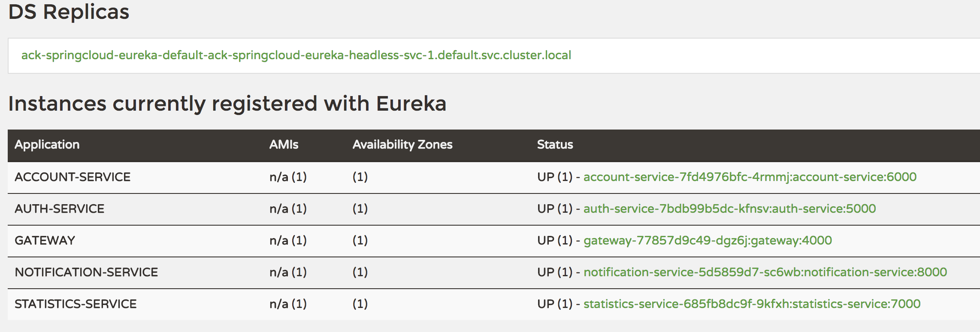Open the ack-springcloud-eureka DS replica link
Image resolution: width=980 pixels, height=332 pixels.
[296, 55]
